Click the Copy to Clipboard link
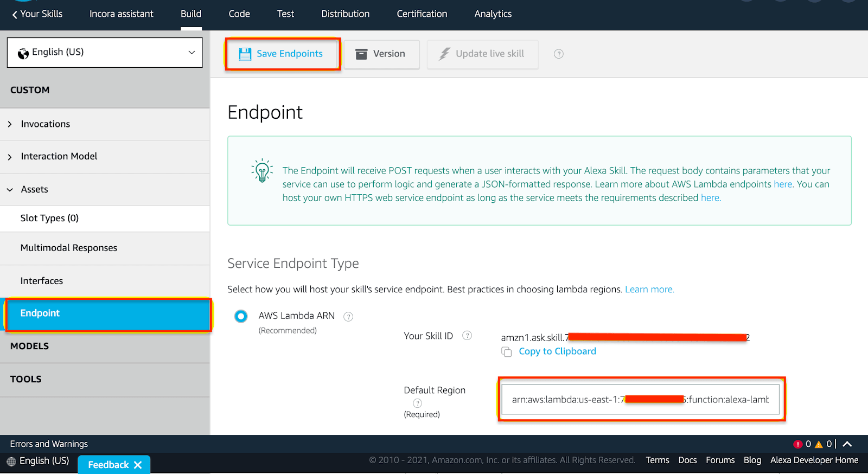This screenshot has width=868, height=474. pyautogui.click(x=557, y=351)
